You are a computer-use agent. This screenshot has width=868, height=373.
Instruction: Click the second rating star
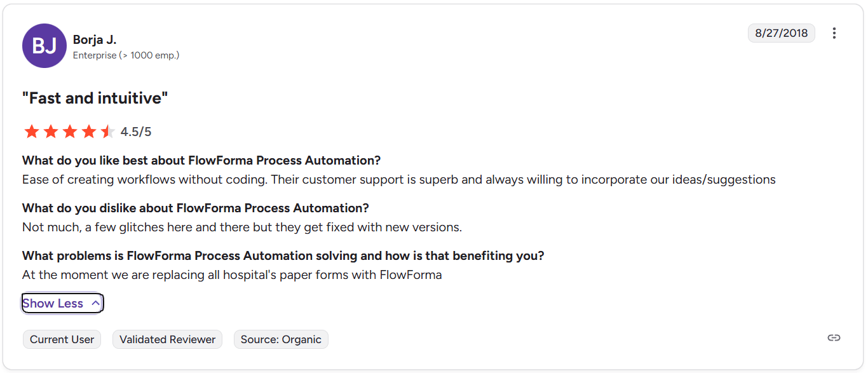(51, 132)
